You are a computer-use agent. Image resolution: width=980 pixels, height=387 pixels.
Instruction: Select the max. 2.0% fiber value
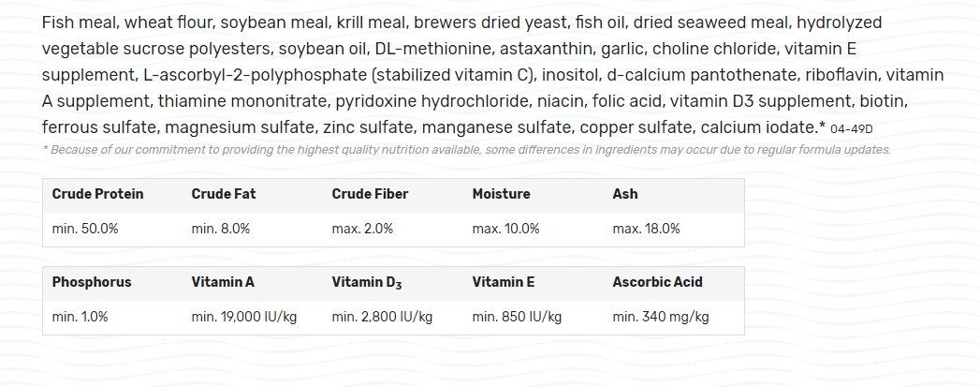(x=362, y=229)
